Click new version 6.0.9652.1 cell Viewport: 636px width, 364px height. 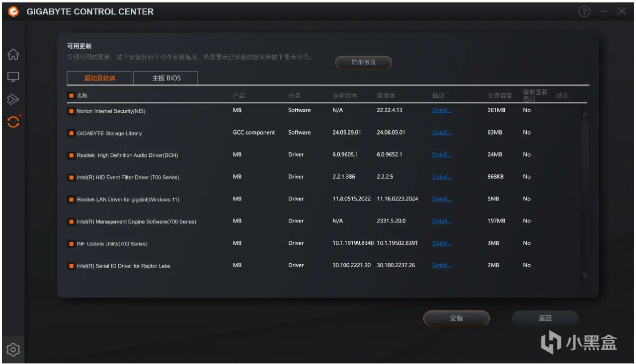tap(390, 154)
